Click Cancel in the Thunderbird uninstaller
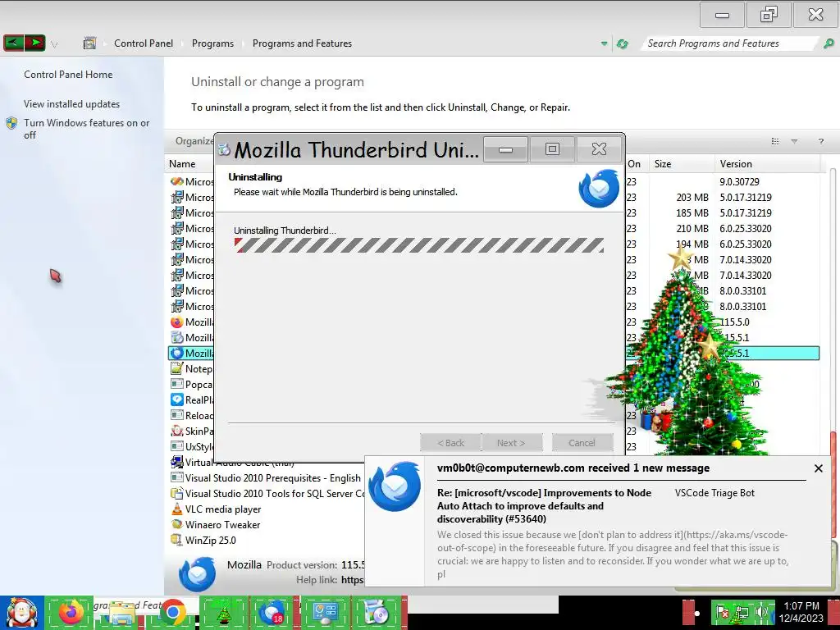 point(582,443)
